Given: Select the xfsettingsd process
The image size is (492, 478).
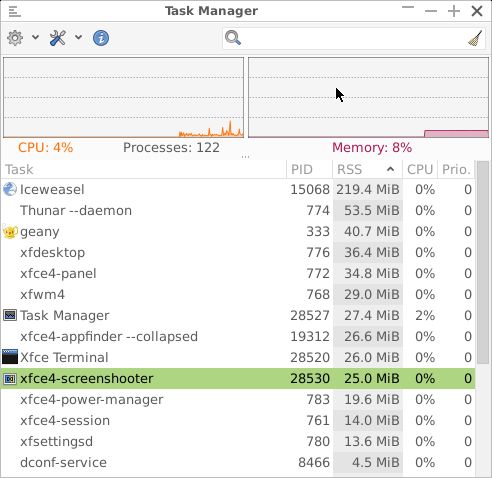Looking at the screenshot, I should pos(238,441).
